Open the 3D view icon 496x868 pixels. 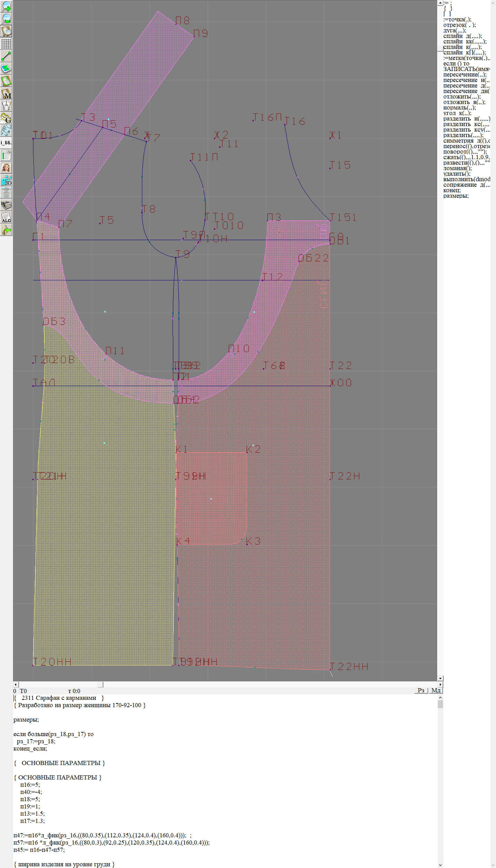coord(6,180)
